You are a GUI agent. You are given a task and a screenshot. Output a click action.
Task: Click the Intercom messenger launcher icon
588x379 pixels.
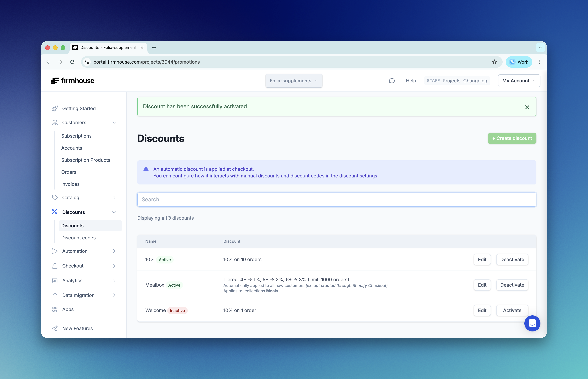(x=532, y=323)
